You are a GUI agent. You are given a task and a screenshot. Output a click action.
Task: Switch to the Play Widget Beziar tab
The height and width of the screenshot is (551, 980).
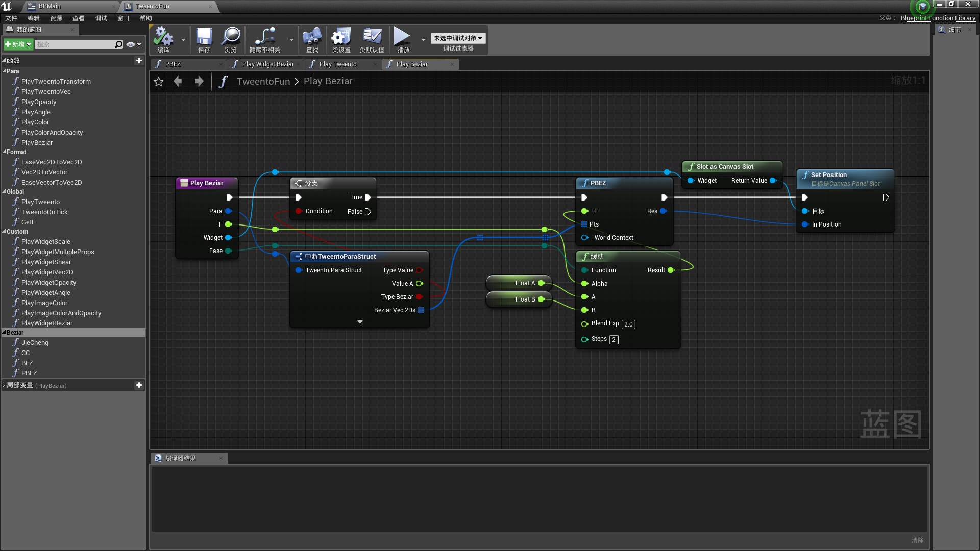[265, 64]
